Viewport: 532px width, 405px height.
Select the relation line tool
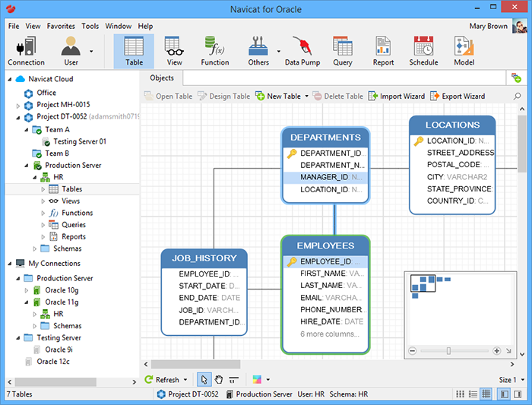pos(234,380)
